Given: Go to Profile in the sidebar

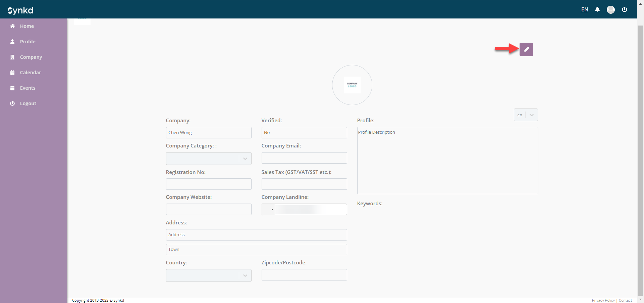Looking at the screenshot, I should [x=28, y=42].
